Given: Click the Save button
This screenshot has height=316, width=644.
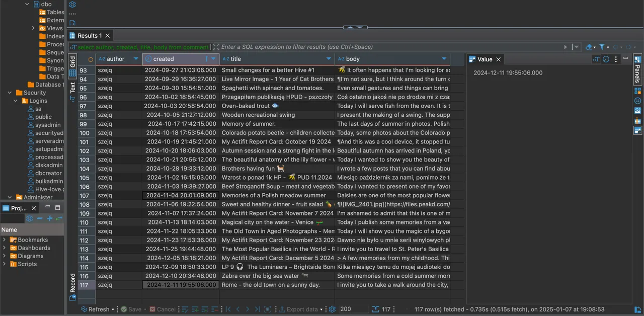Looking at the screenshot, I should pyautogui.click(x=131, y=309).
